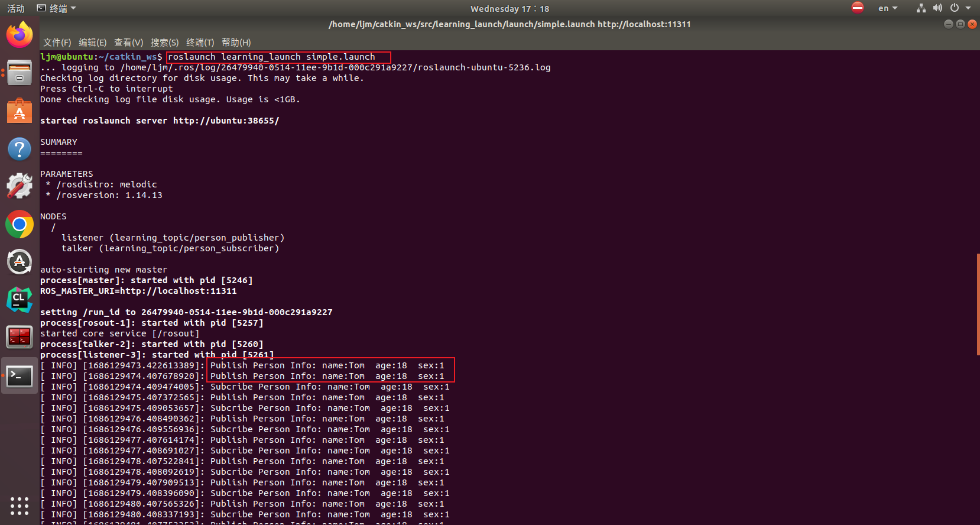This screenshot has height=525, width=980.
Task: Open the Files manager dock icon
Action: point(20,73)
